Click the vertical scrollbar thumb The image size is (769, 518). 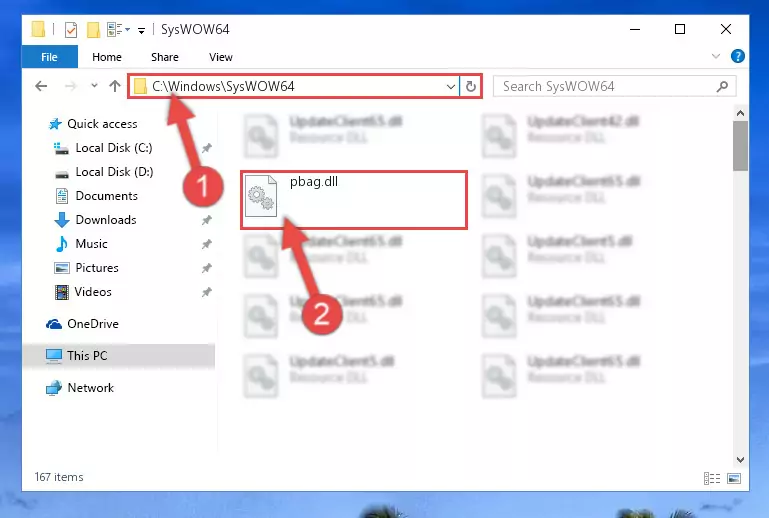(x=741, y=146)
